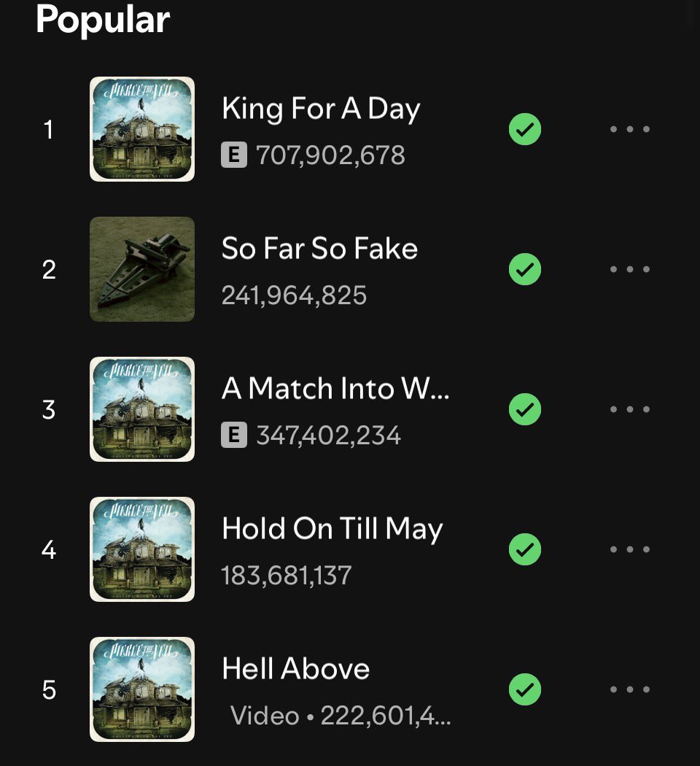This screenshot has width=700, height=766.
Task: Open three-dot menu for So Far So Fake
Action: 630,269
